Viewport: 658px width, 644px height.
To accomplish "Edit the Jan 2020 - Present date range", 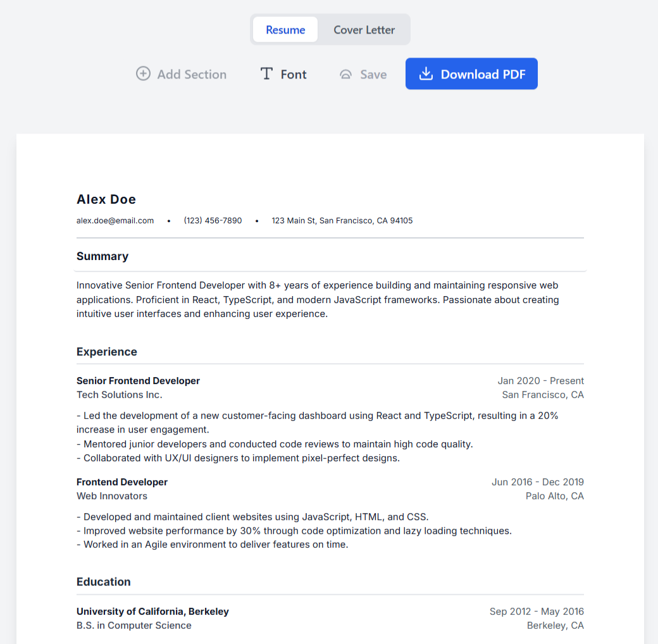I will click(x=540, y=381).
